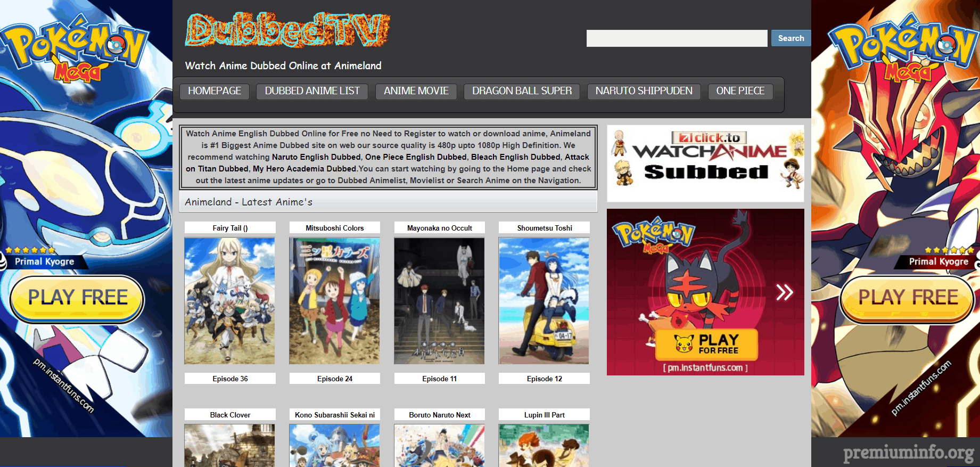Image resolution: width=980 pixels, height=467 pixels.
Task: Select Dragon Ball Super in navigation
Action: click(x=522, y=91)
